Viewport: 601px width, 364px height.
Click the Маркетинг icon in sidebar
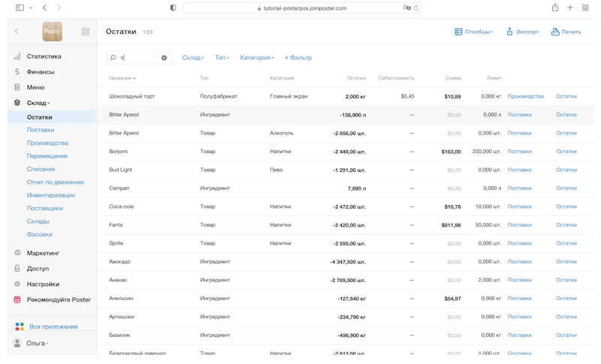(x=17, y=253)
